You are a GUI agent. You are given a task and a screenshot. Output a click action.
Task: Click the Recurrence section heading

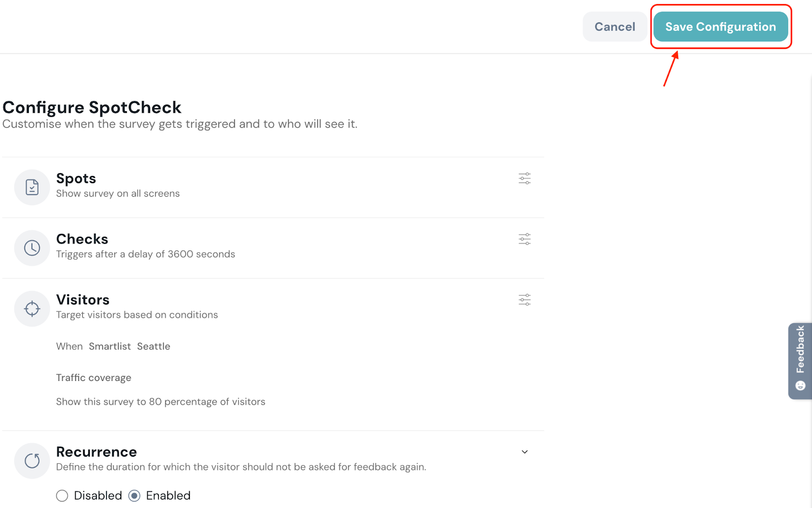click(x=96, y=452)
